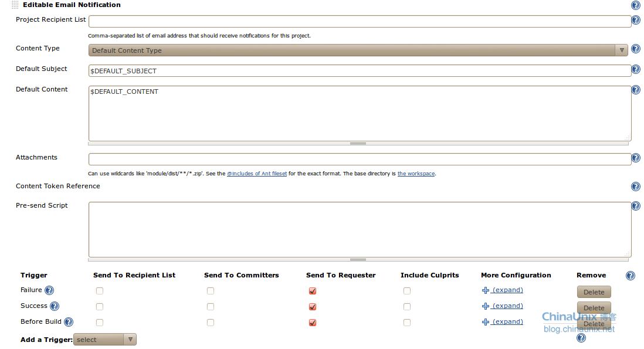Screen dimensions: 644x349
Task: Click help icon beside Default Subject field
Action: [635, 70]
